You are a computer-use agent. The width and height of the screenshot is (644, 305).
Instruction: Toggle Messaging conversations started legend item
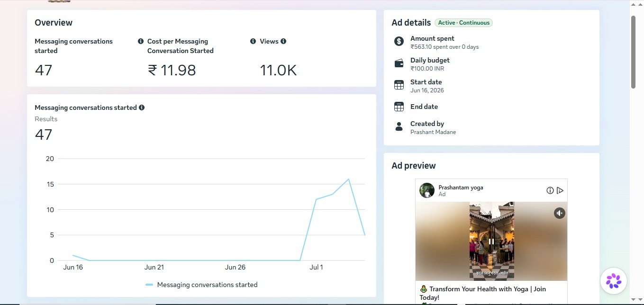(201, 285)
